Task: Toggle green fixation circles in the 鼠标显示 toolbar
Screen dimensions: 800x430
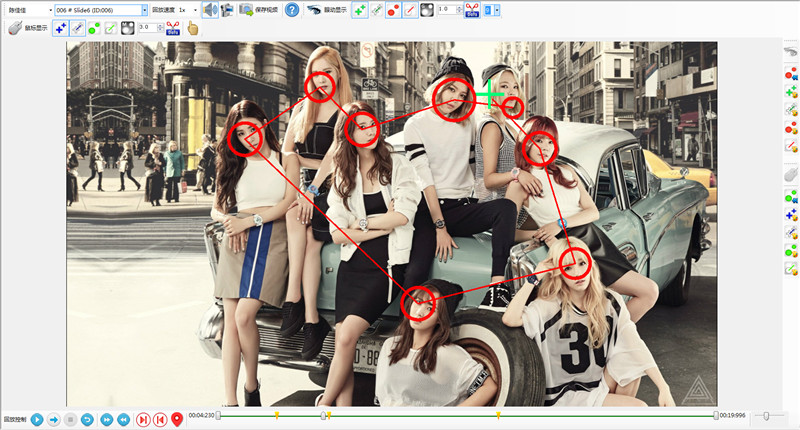Action: click(x=94, y=28)
